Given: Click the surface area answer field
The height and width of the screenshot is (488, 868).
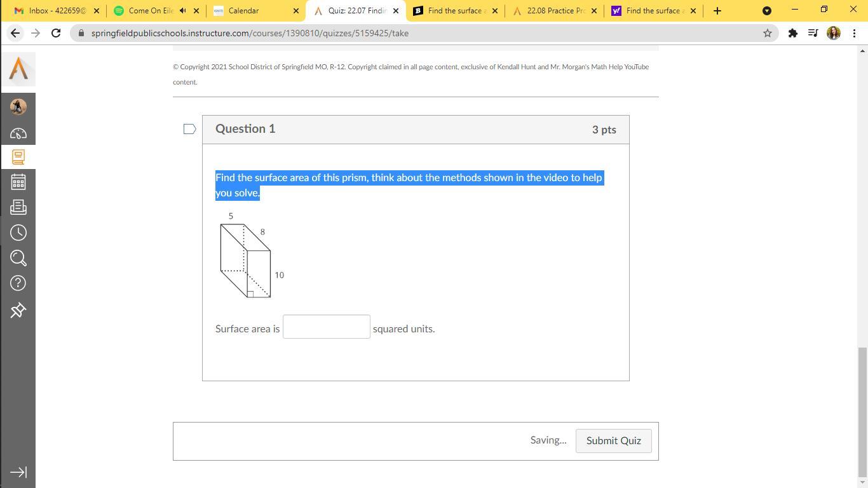Looking at the screenshot, I should [327, 327].
